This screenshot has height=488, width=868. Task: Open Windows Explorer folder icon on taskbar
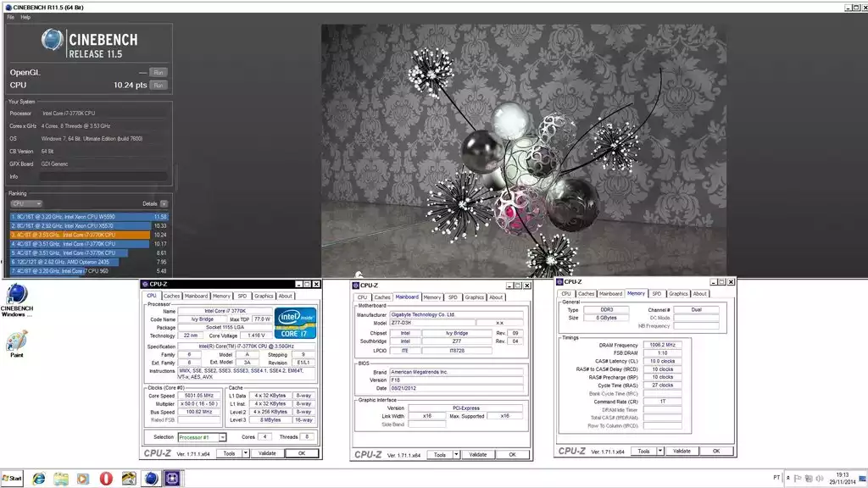[61, 478]
